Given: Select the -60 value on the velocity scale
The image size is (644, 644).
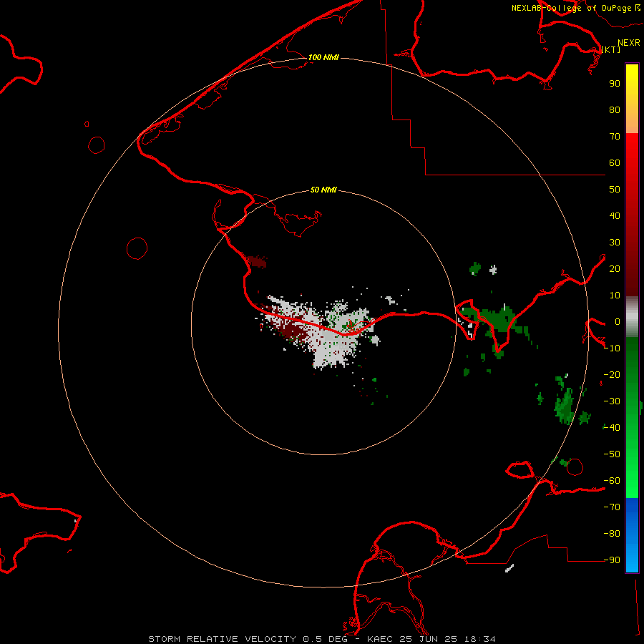Looking at the screenshot, I should coord(612,481).
